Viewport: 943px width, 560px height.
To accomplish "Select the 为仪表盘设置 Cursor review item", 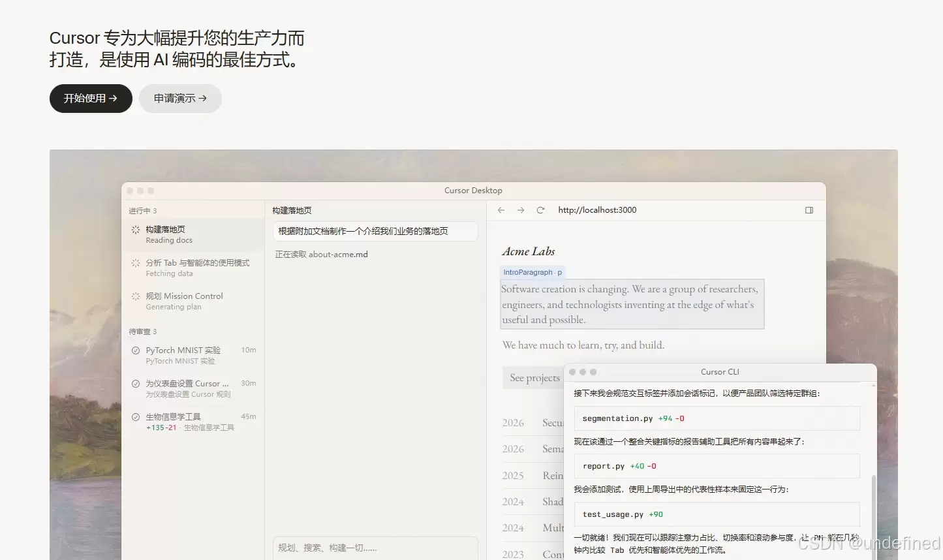I will click(193, 388).
